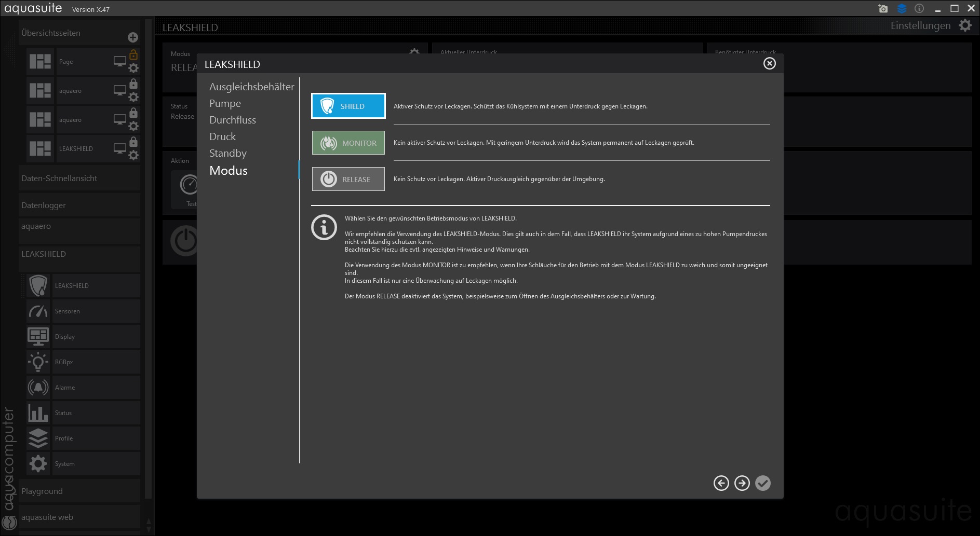The height and width of the screenshot is (536, 980).
Task: Select the RELEASE operating mode
Action: point(348,179)
